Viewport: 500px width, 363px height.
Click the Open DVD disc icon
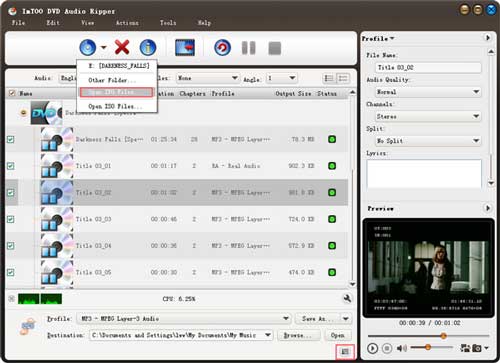(88, 47)
